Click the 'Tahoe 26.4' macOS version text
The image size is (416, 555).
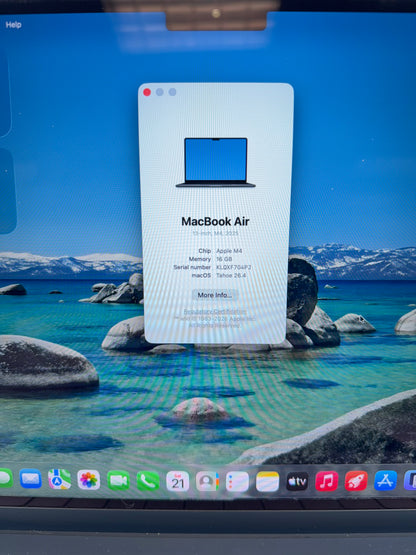tap(231, 275)
